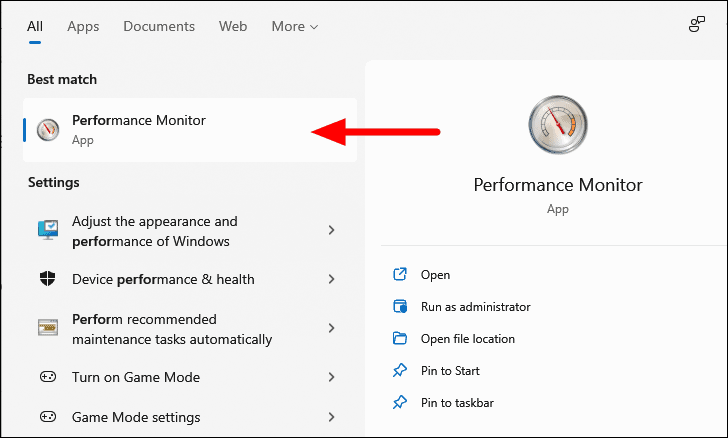Choose Open file location
This screenshot has height=438, width=728.
pos(468,339)
